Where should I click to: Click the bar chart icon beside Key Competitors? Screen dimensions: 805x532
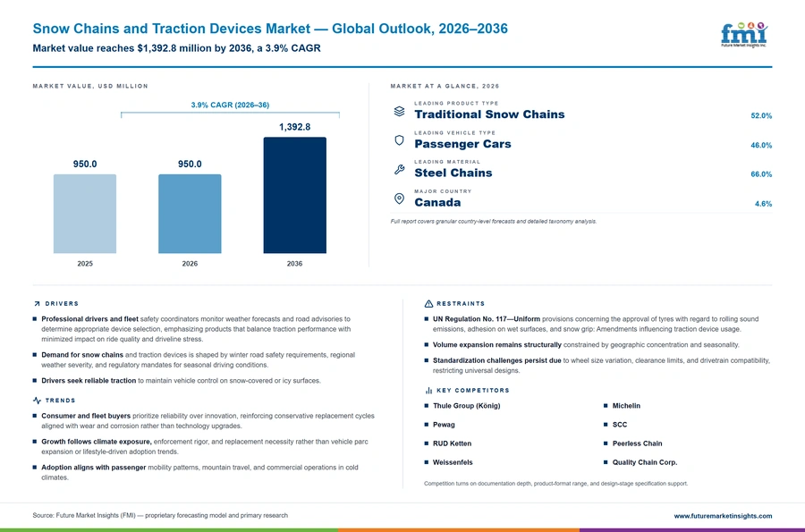[x=428, y=391]
